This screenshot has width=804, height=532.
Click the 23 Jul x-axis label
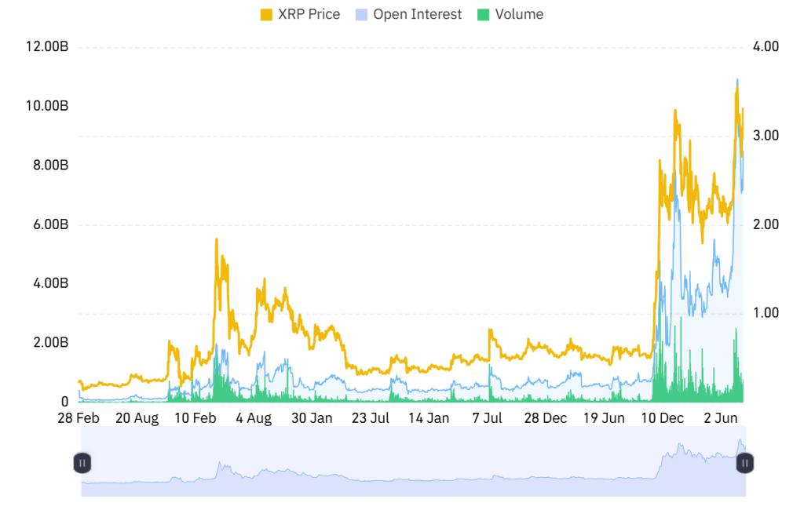pyautogui.click(x=371, y=418)
